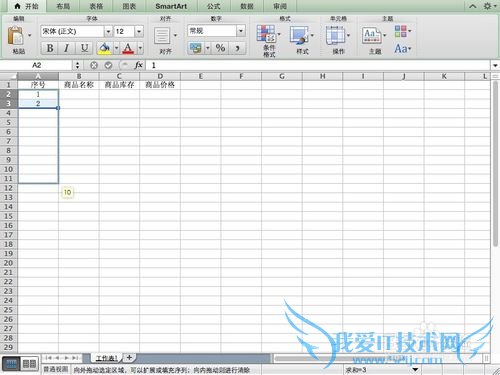Open the number format dropdown
Screen dimensions: 500x375
(x=241, y=31)
